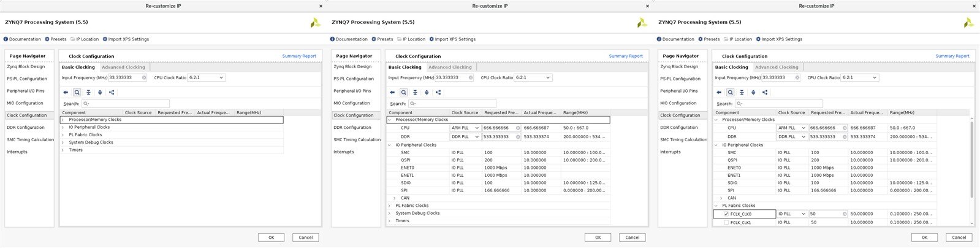Click the back arrow icon in left dialog toolbar

tap(66, 92)
